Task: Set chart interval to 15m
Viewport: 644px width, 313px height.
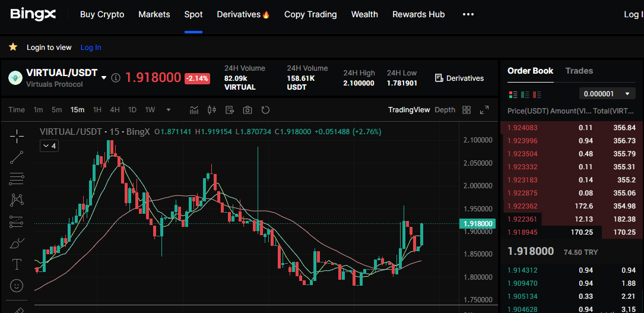Action: tap(77, 110)
